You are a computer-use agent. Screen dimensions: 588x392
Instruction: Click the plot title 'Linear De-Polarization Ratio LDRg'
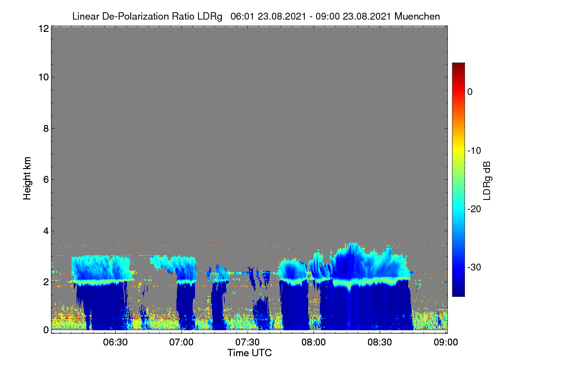tap(147, 16)
